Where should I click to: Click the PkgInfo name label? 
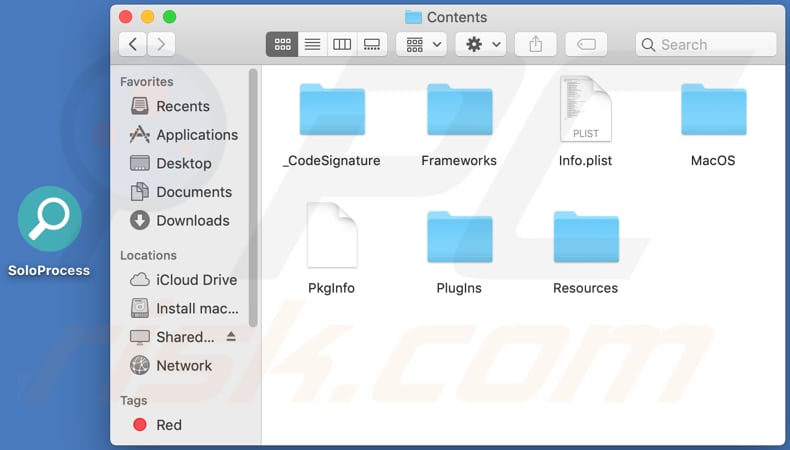[x=332, y=288]
